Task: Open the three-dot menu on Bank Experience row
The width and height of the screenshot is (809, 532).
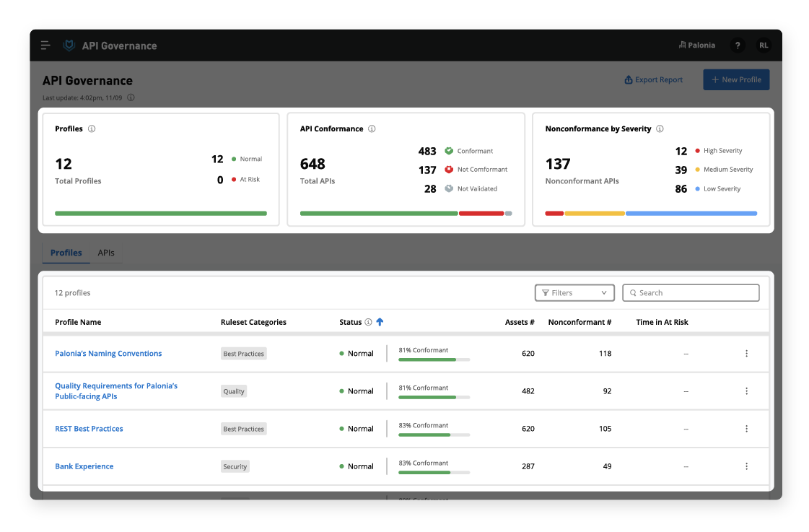Action: point(746,466)
